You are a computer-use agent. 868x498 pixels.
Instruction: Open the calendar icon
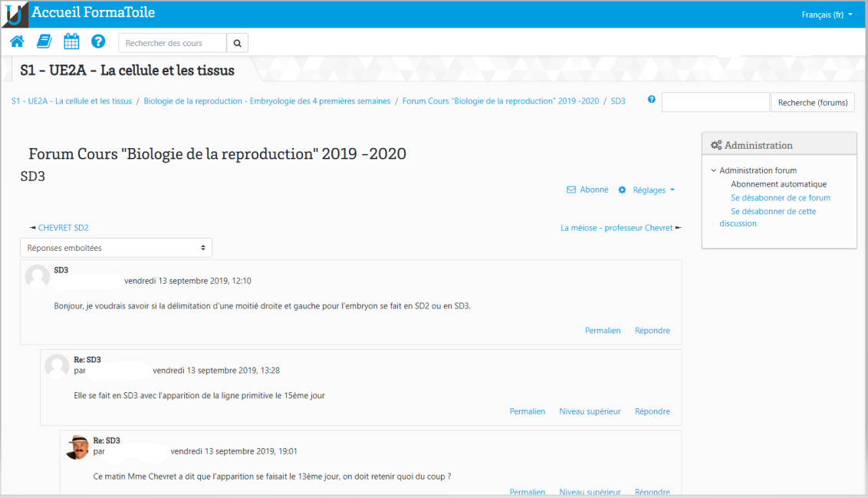[x=71, y=41]
